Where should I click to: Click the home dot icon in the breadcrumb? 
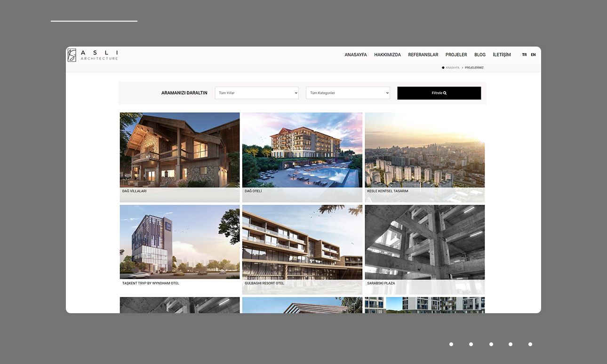(x=443, y=67)
